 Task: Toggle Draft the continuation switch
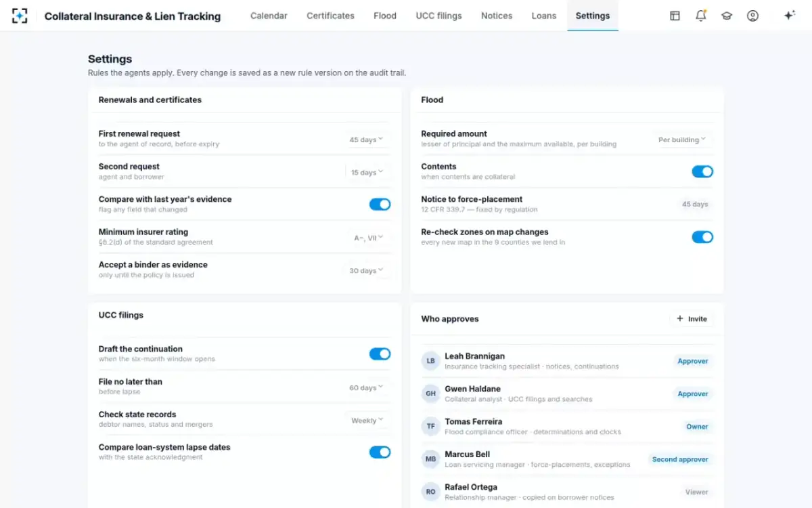(380, 354)
